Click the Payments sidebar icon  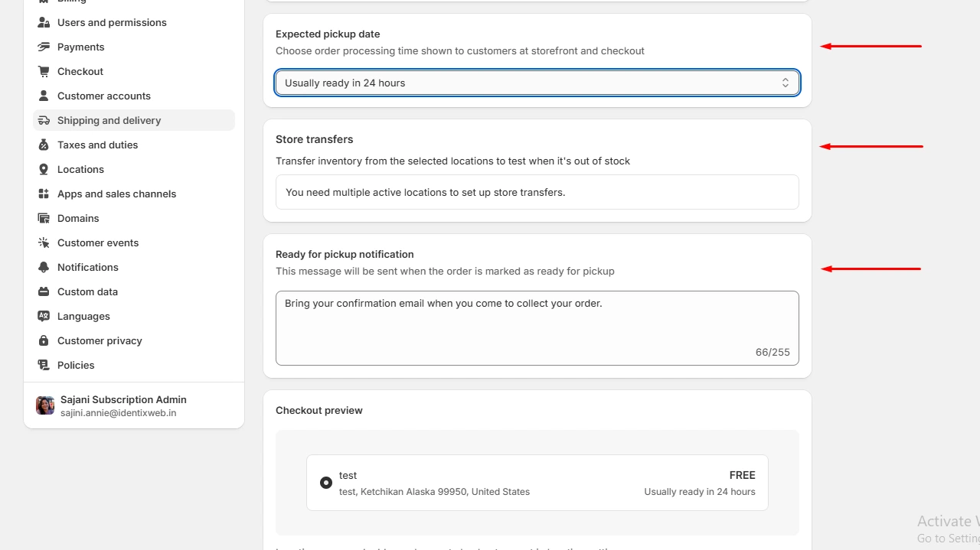point(44,47)
